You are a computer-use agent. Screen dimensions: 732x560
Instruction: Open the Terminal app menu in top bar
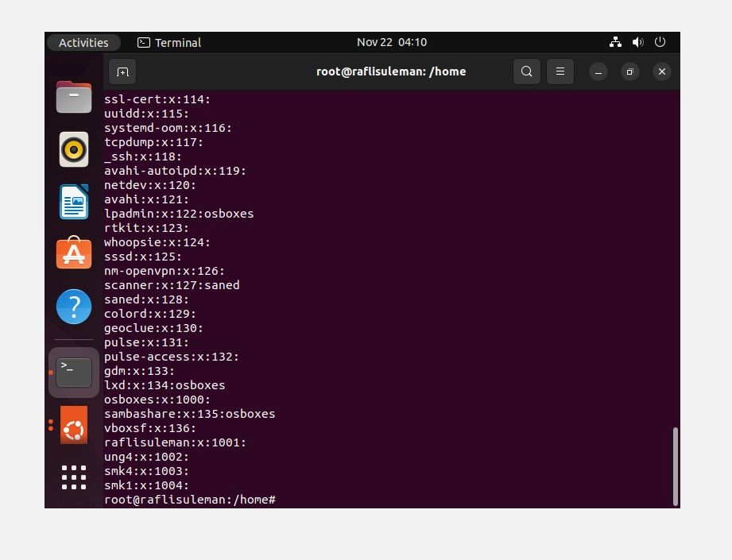point(169,42)
